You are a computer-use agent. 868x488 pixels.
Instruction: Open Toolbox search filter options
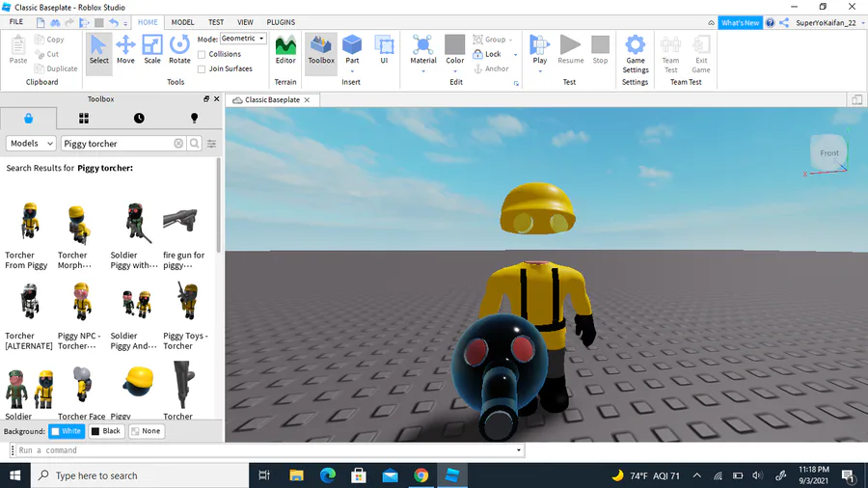click(x=211, y=144)
